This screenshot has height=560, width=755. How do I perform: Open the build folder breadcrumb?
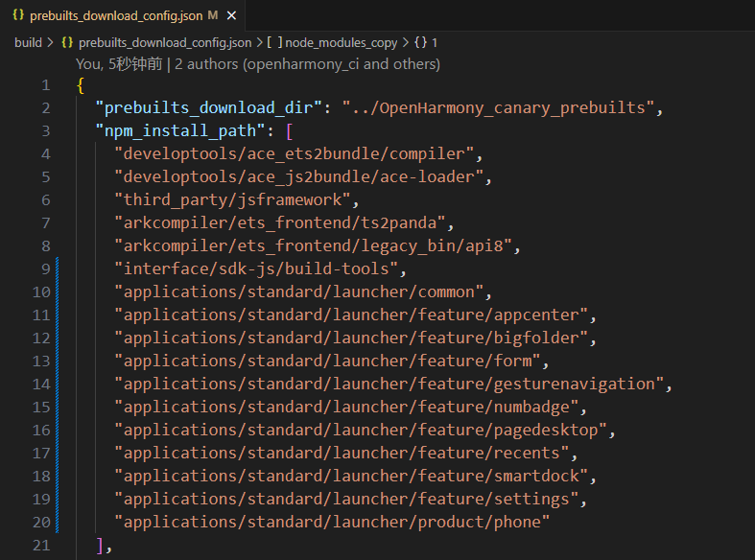(28, 43)
